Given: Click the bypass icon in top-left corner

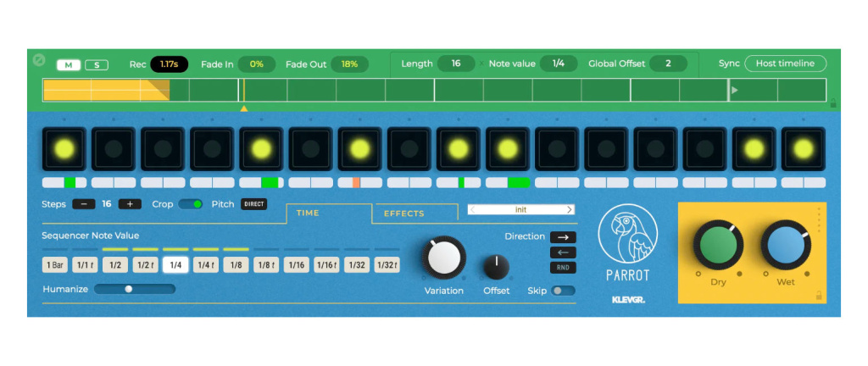Looking at the screenshot, I should click(x=38, y=60).
